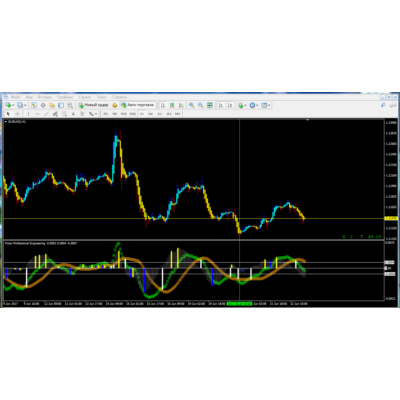Select the H1 timeframe

pyautogui.click(x=142, y=114)
